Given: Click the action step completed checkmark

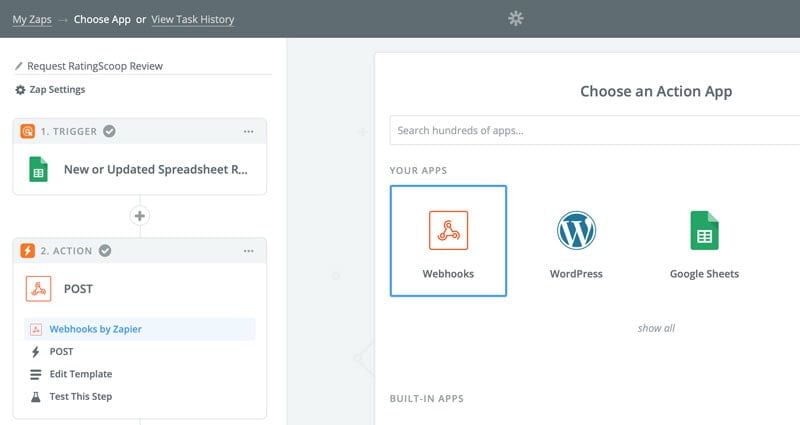Looking at the screenshot, I should [105, 251].
